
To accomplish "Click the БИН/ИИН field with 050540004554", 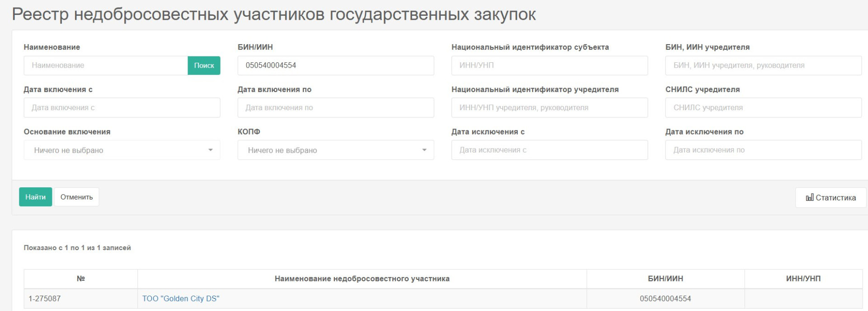I will (x=335, y=65).
